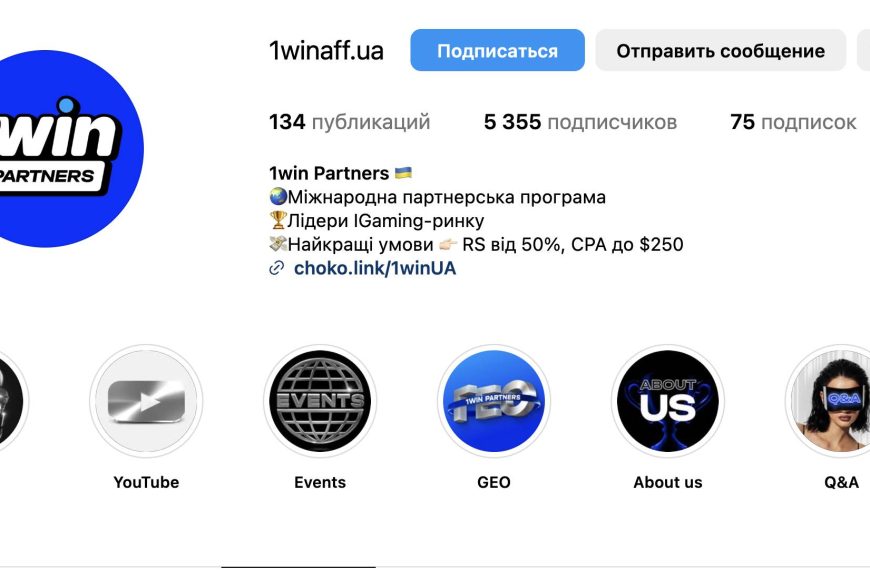
Task: Select the active posts tab underline
Action: [299, 567]
